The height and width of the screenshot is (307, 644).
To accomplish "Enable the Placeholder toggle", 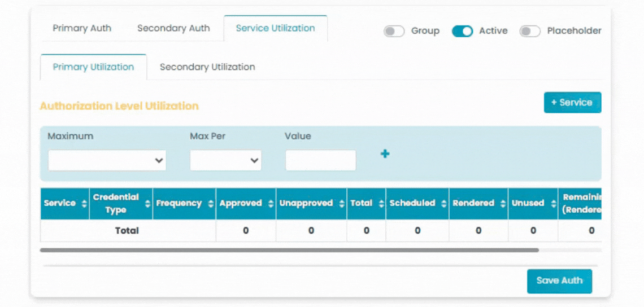I will 530,31.
